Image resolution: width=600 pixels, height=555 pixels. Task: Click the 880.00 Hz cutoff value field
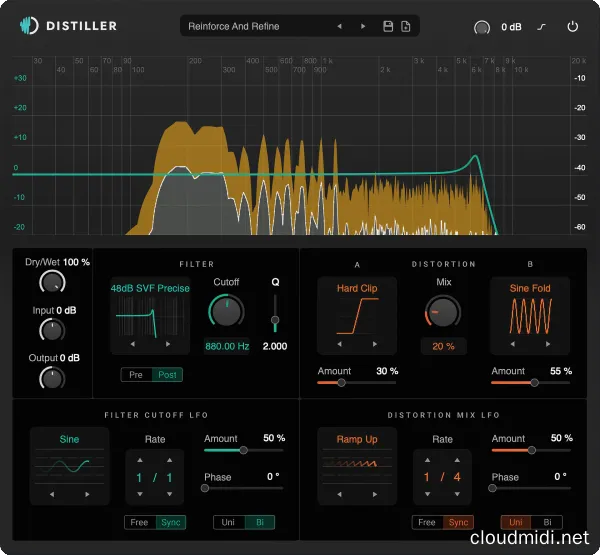pyautogui.click(x=227, y=346)
